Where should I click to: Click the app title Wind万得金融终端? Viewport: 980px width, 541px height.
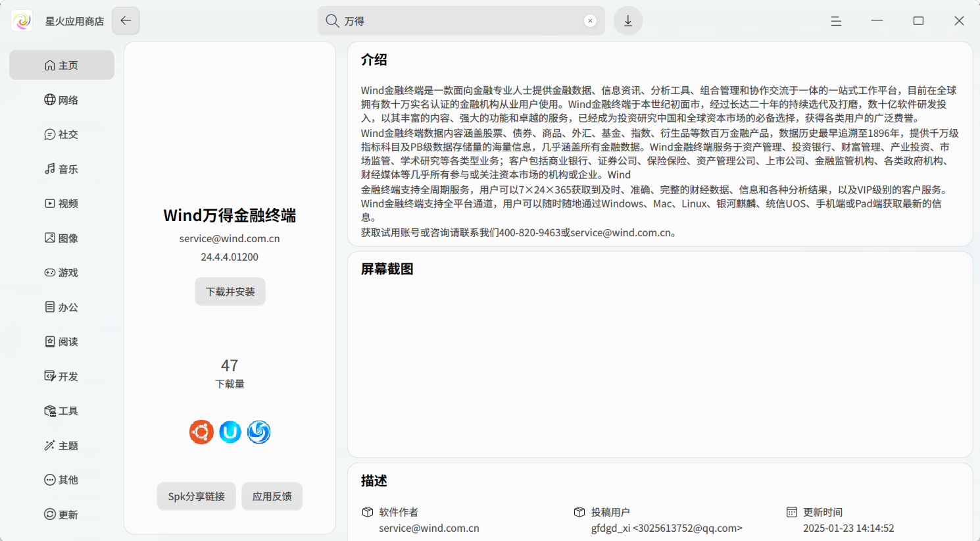click(x=230, y=215)
